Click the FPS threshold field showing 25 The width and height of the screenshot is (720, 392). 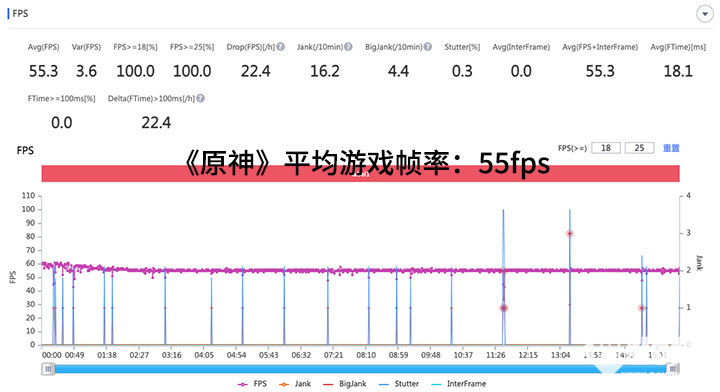tap(639, 148)
